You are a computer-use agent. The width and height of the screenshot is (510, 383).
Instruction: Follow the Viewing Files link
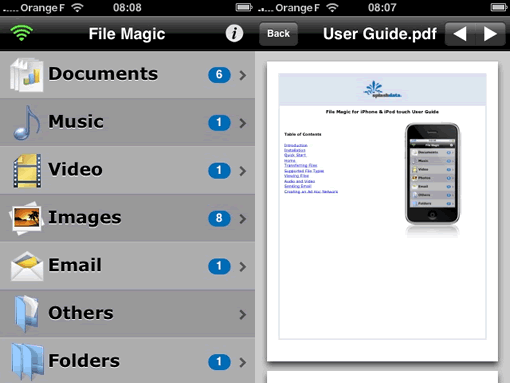click(296, 176)
